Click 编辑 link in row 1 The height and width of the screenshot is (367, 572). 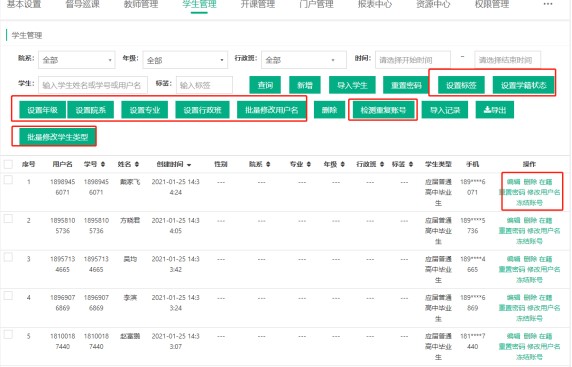513,182
